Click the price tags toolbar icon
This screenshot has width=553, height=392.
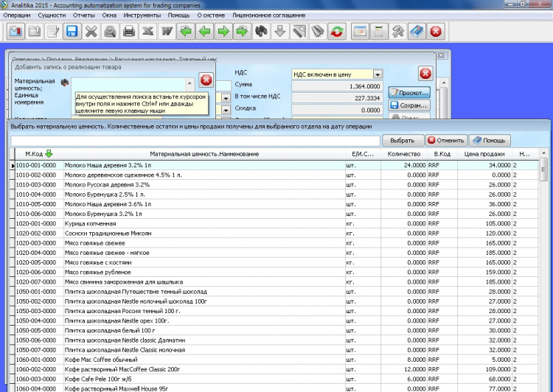pos(318,32)
